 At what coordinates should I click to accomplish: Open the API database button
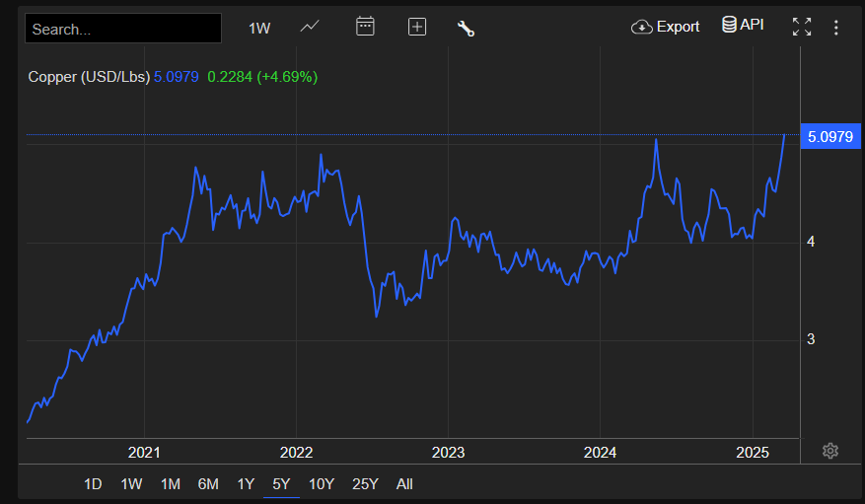[743, 25]
